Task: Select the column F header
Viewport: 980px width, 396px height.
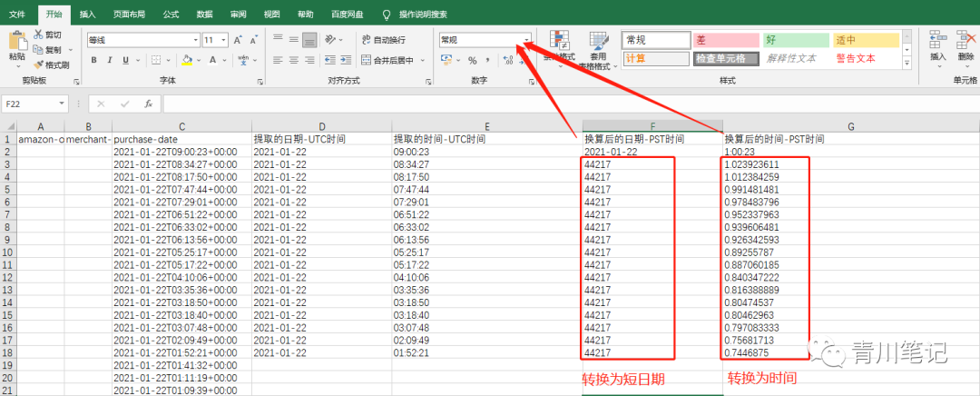Action: pyautogui.click(x=652, y=125)
